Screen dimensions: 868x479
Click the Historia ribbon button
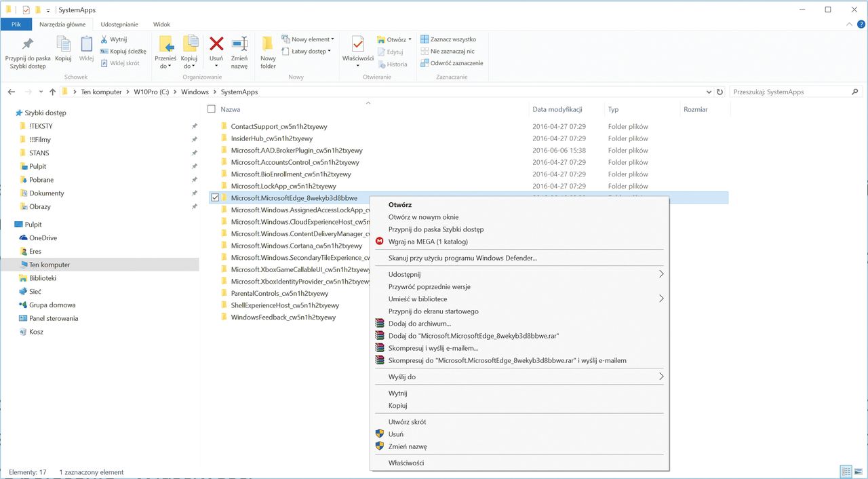click(392, 64)
